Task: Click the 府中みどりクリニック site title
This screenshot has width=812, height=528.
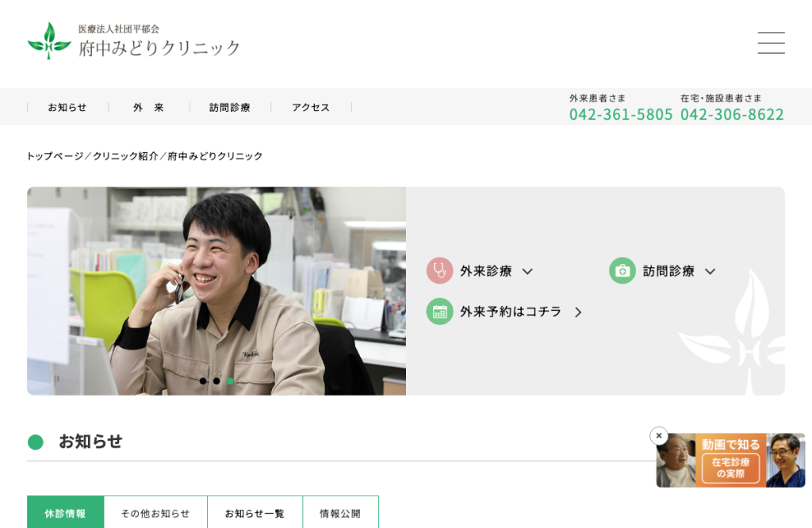Action: 159,48
